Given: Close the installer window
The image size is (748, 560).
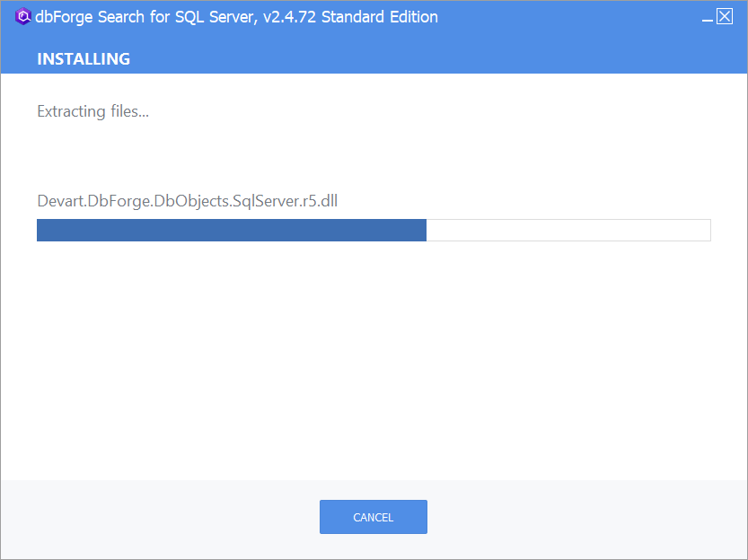Looking at the screenshot, I should 725,16.
